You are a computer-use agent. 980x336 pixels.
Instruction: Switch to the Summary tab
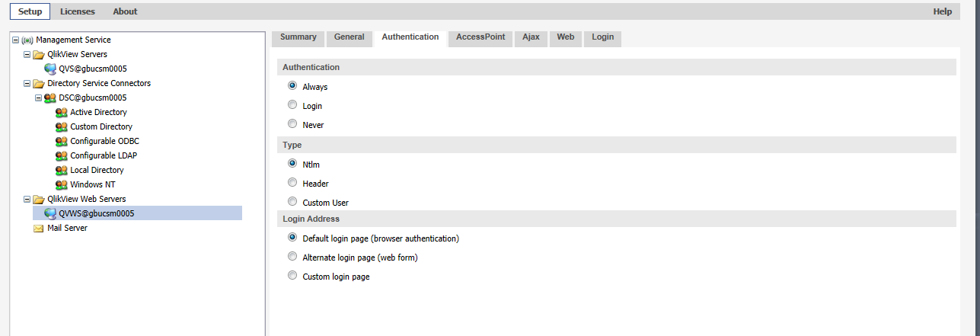click(298, 37)
